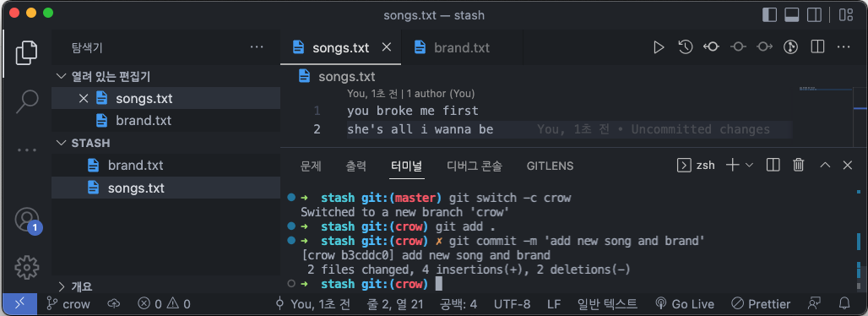Change language mode 일반 텍스트

[607, 304]
